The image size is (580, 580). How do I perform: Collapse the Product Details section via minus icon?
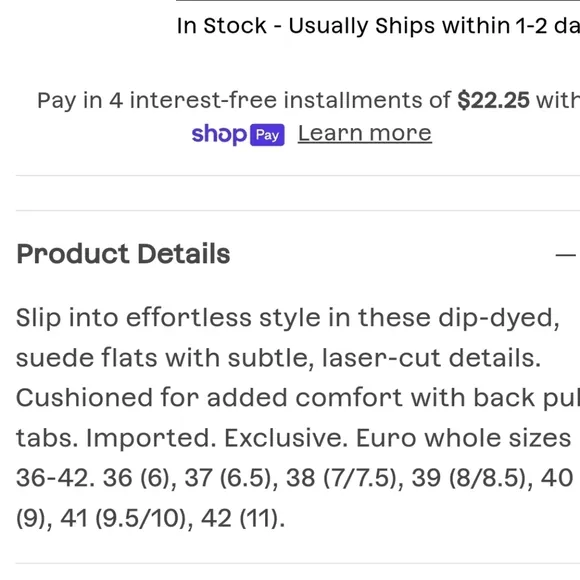566,255
